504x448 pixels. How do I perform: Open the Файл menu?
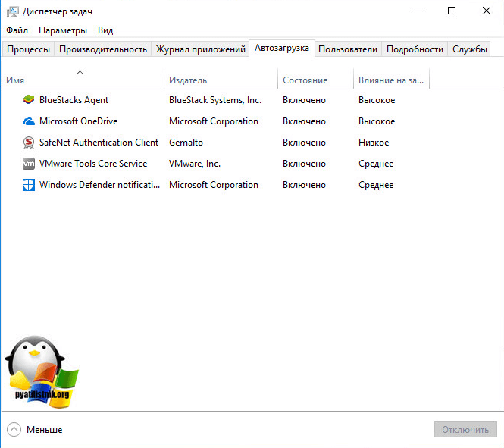pyautogui.click(x=17, y=30)
